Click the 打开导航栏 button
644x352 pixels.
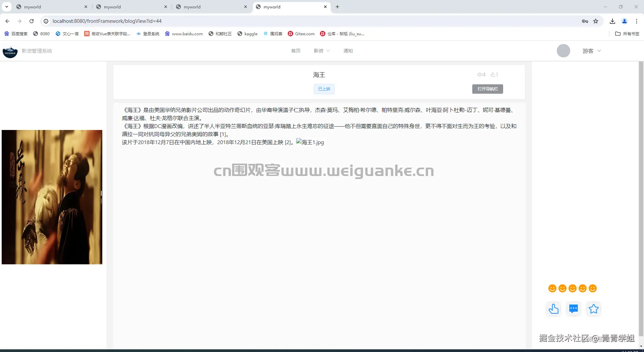(x=487, y=89)
